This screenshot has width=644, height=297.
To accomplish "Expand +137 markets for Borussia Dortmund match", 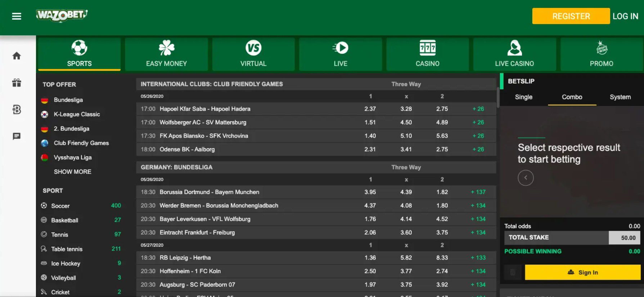I will click(x=478, y=192).
